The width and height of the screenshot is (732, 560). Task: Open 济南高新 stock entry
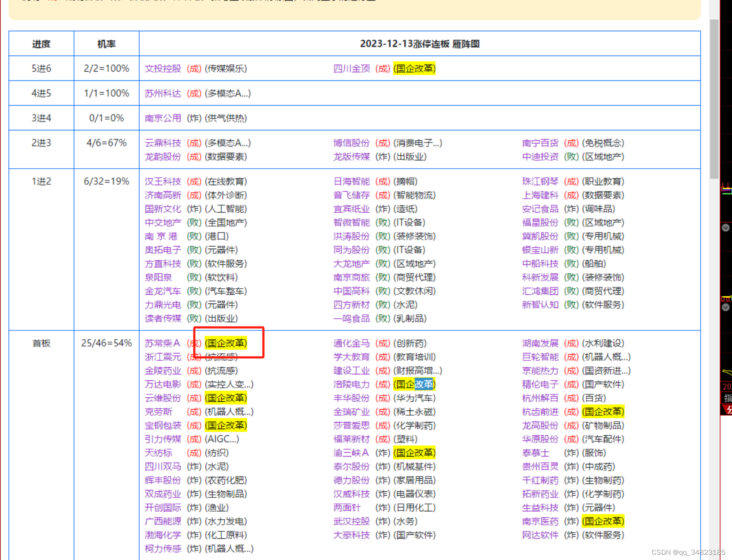pos(163,195)
